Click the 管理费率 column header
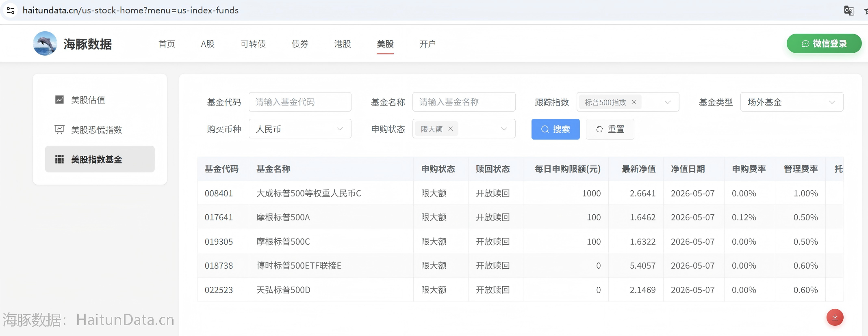Viewport: 868px width, 336px height. (x=801, y=169)
